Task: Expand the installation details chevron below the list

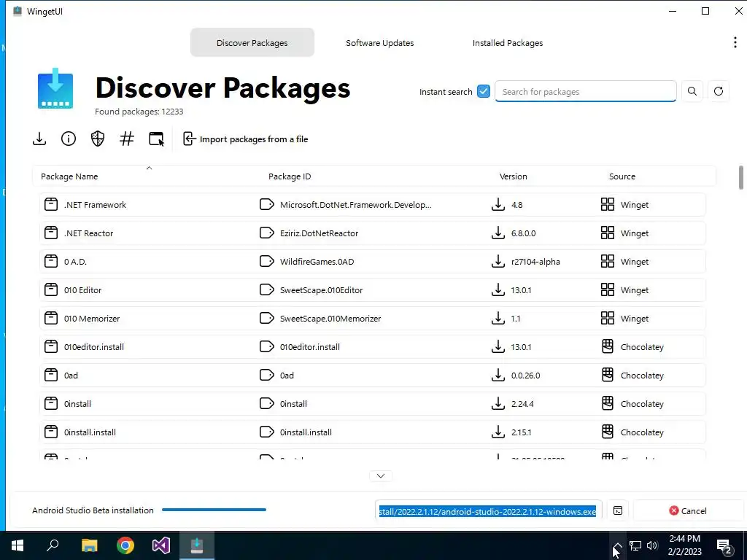Action: tap(381, 475)
